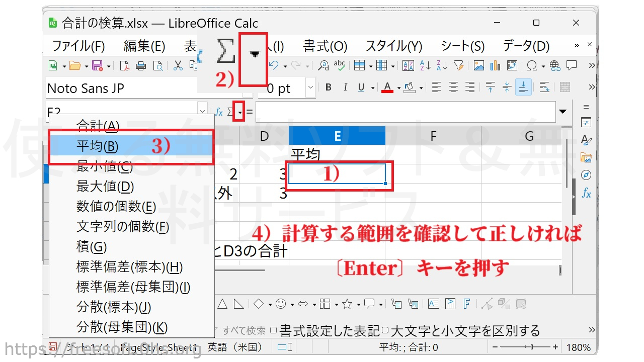
Task: Open the データ(D) menu
Action: pyautogui.click(x=526, y=46)
